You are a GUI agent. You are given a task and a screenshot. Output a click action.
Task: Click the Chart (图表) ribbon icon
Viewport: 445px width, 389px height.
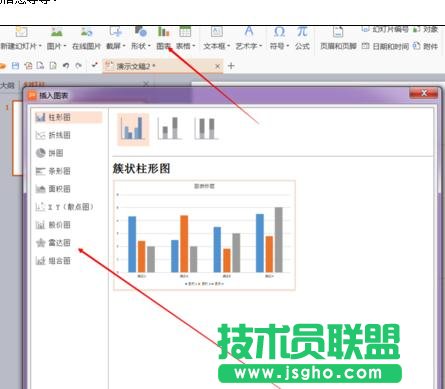pos(163,32)
